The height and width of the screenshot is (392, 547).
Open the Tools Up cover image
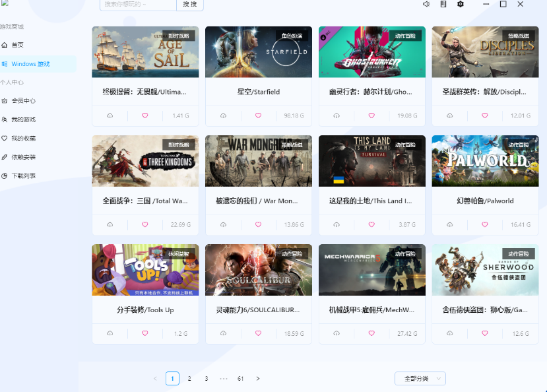click(x=145, y=270)
